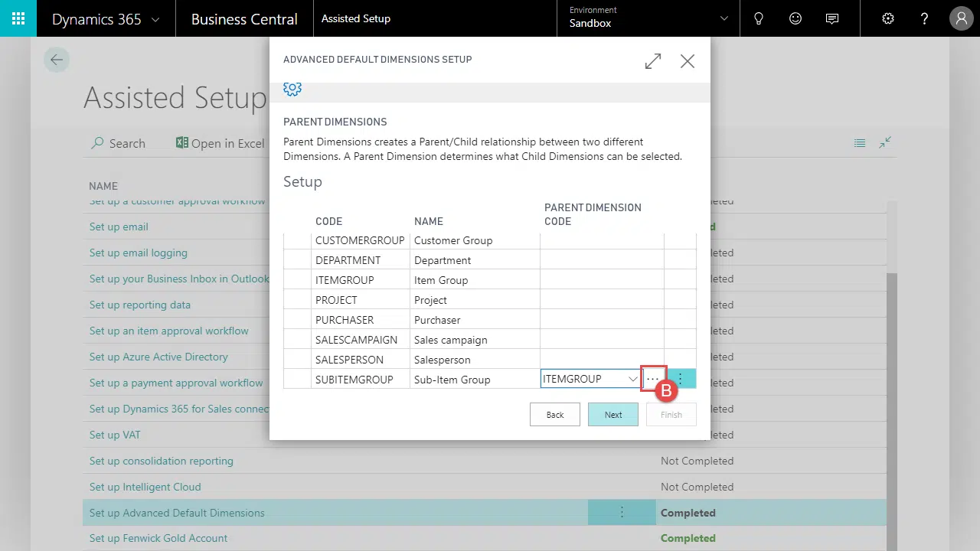980x551 pixels.
Task: Click the back arrow on Assisted Setup
Action: pos(57,60)
